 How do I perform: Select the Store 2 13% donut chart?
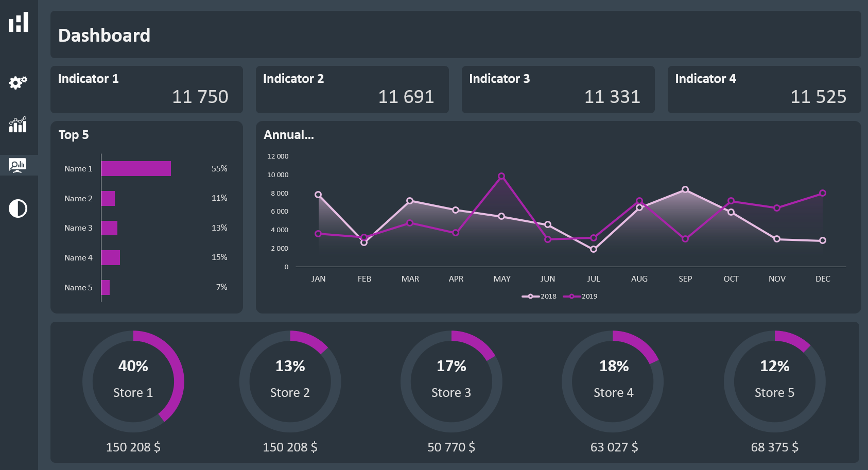pos(290,381)
